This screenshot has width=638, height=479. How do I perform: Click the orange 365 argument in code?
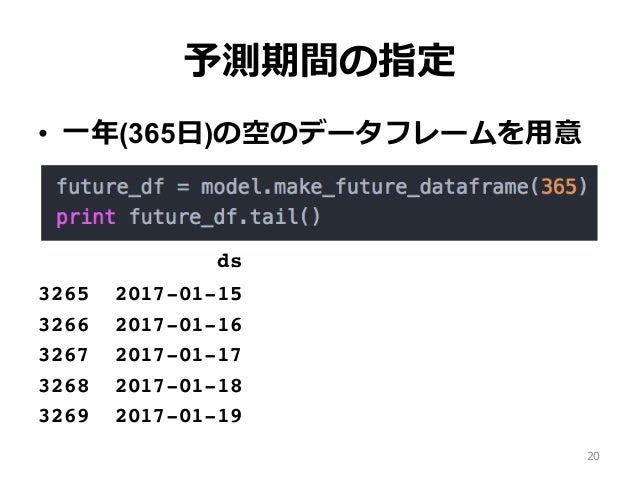click(x=559, y=187)
